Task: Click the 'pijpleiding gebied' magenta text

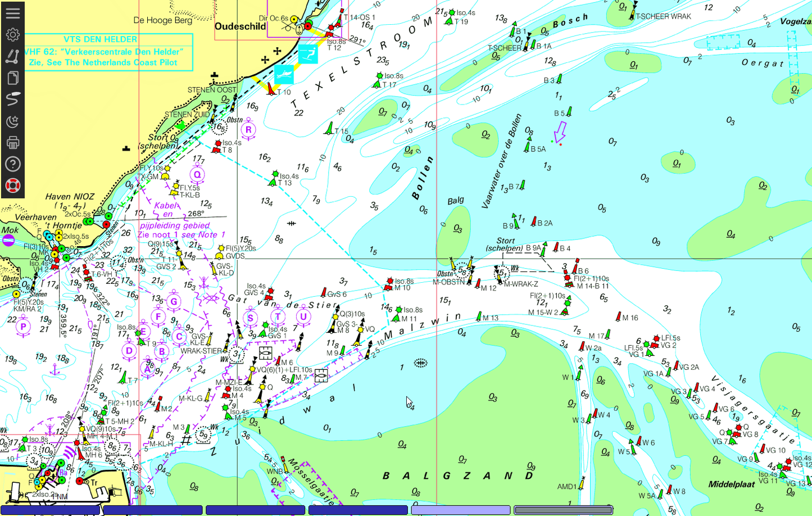Action: (175, 225)
